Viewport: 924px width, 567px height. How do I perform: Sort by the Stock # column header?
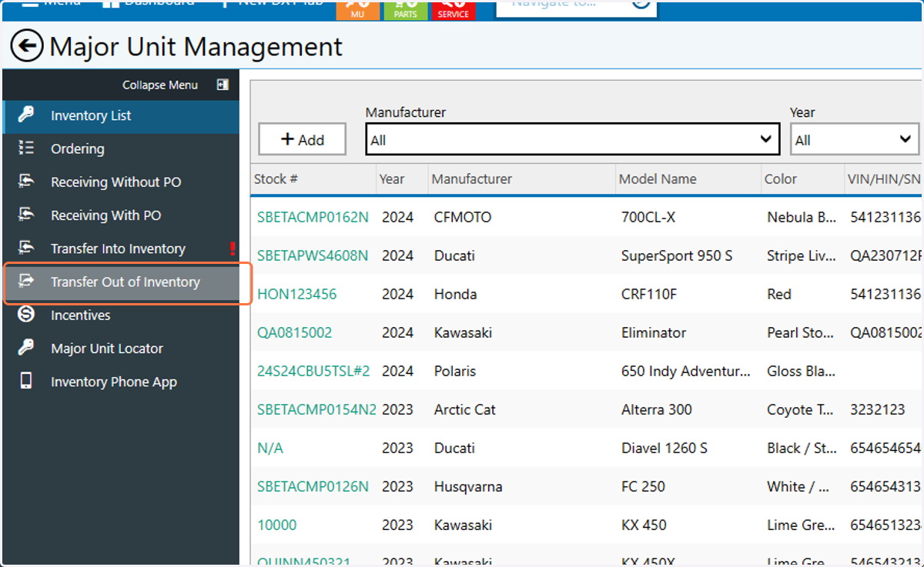pos(276,178)
